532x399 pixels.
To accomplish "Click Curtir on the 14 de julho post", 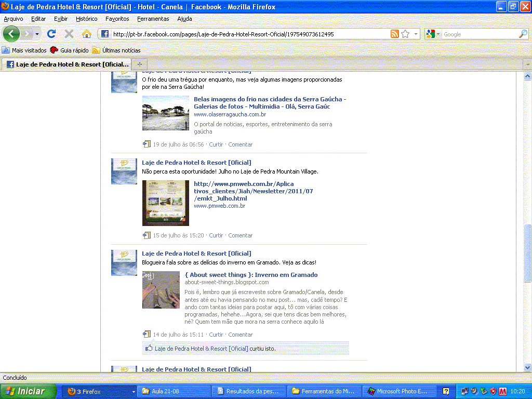I will pyautogui.click(x=216, y=335).
